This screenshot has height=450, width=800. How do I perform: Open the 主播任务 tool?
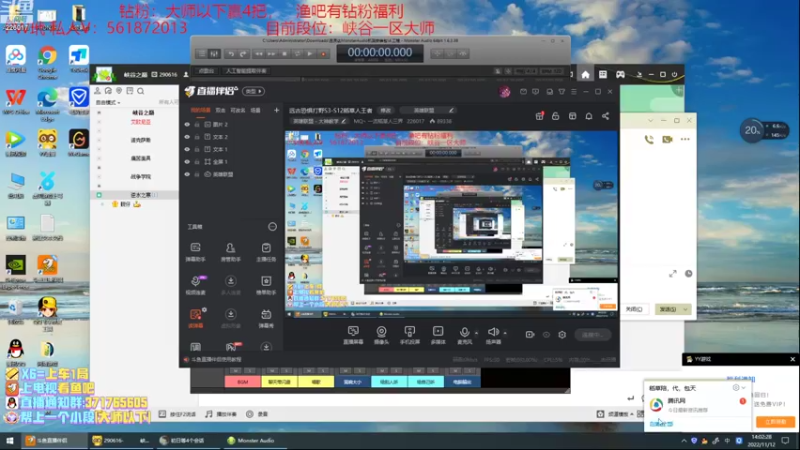(x=266, y=252)
